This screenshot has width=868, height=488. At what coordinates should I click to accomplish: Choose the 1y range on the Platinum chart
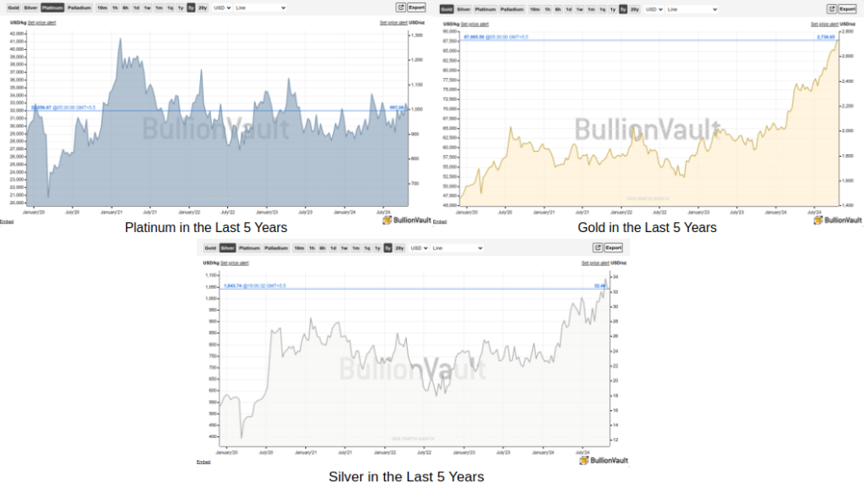pyautogui.click(x=181, y=8)
